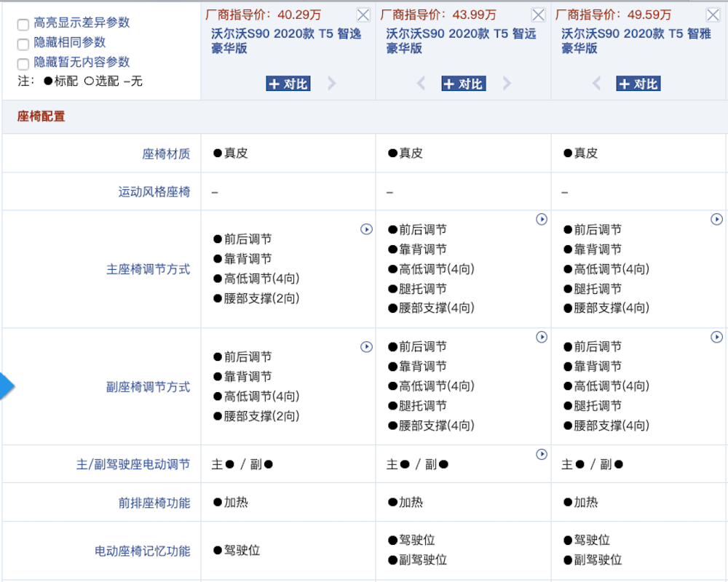Click the 对比 button in the first column
728x582 pixels.
point(288,83)
